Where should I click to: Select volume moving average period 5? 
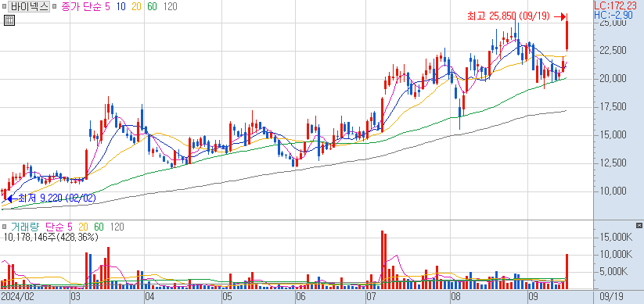click(x=70, y=227)
